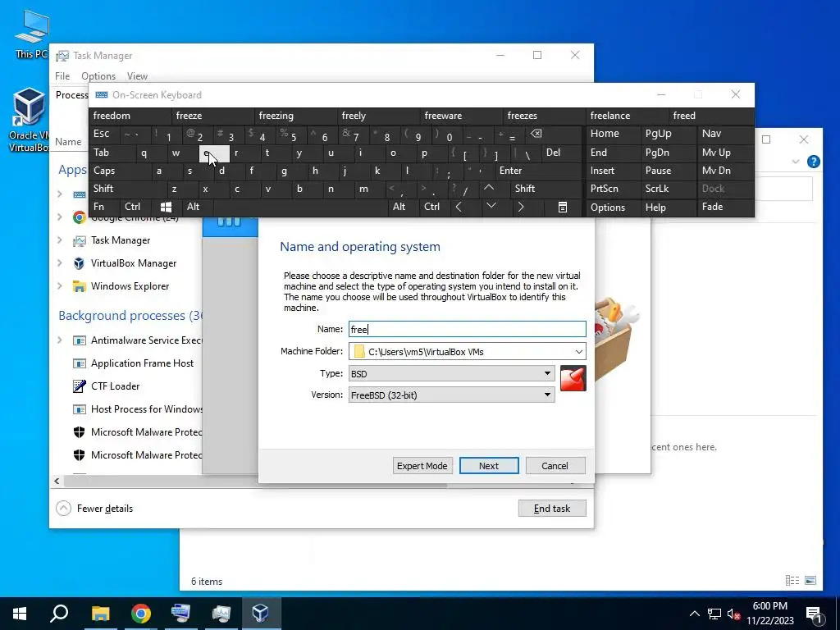Image resolution: width=840 pixels, height=630 pixels.
Task: Select the 'freedom' word suggestion
Action: (132, 116)
